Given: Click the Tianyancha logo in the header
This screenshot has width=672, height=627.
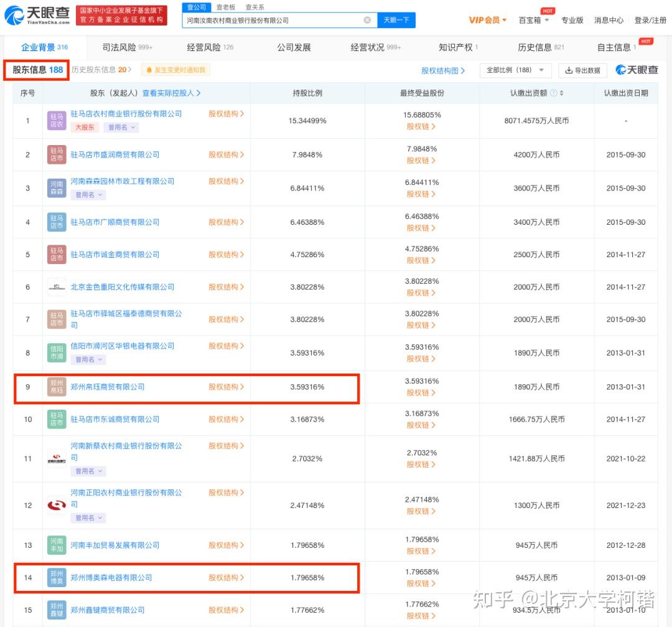Looking at the screenshot, I should coord(37,15).
